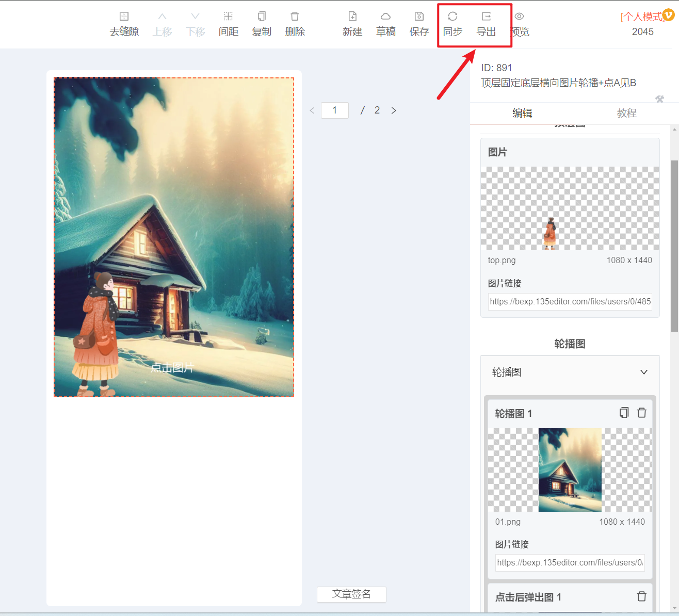
Task: Go to previous page arrow
Action: tap(312, 110)
